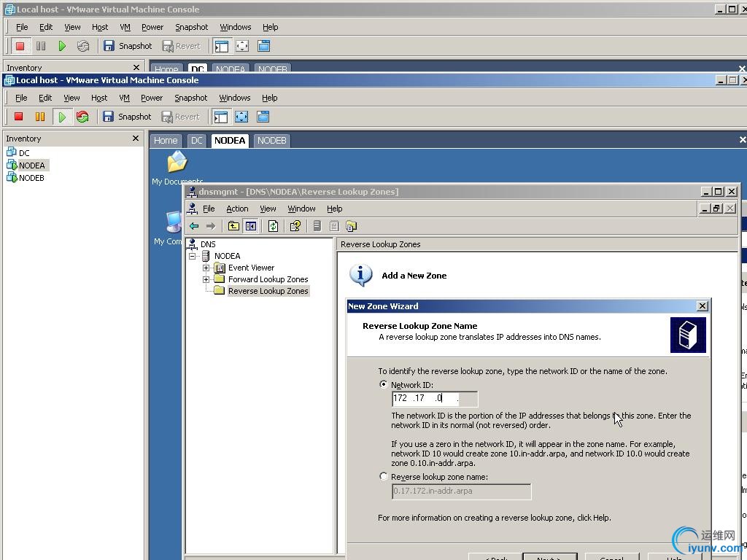Viewport: 747px width, 560px height.
Task: Switch to NODEA tab in front console
Action: [230, 141]
